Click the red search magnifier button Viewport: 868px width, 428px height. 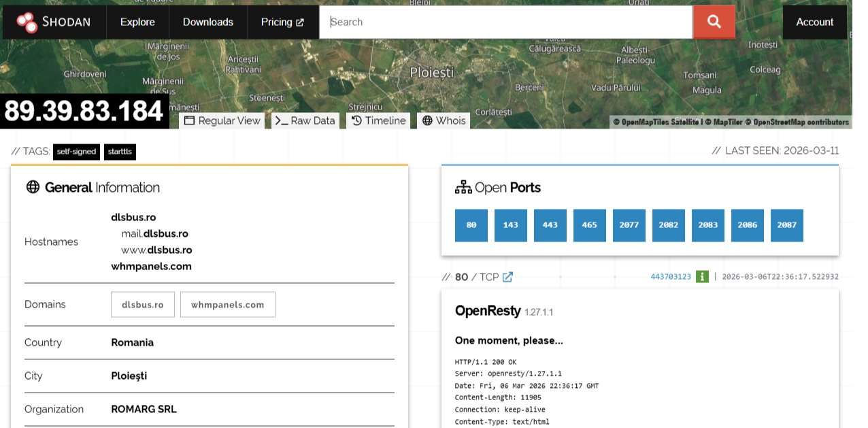point(714,22)
